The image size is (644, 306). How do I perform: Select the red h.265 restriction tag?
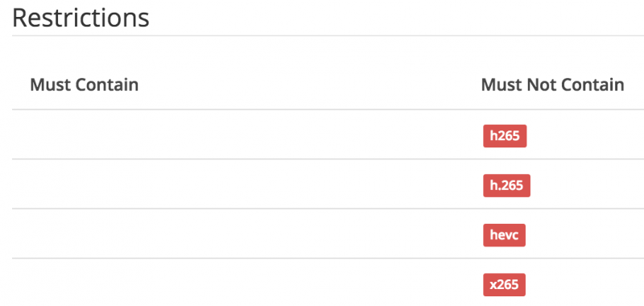506,186
